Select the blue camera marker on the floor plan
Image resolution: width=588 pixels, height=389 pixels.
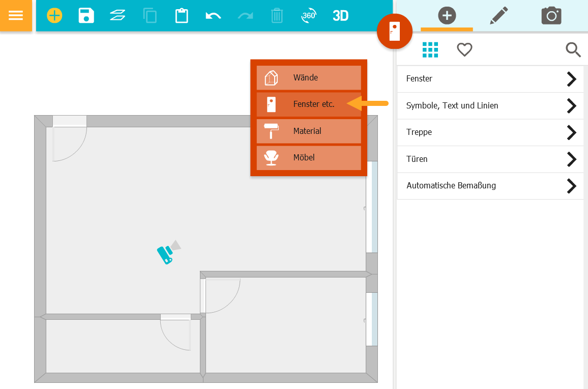click(168, 253)
